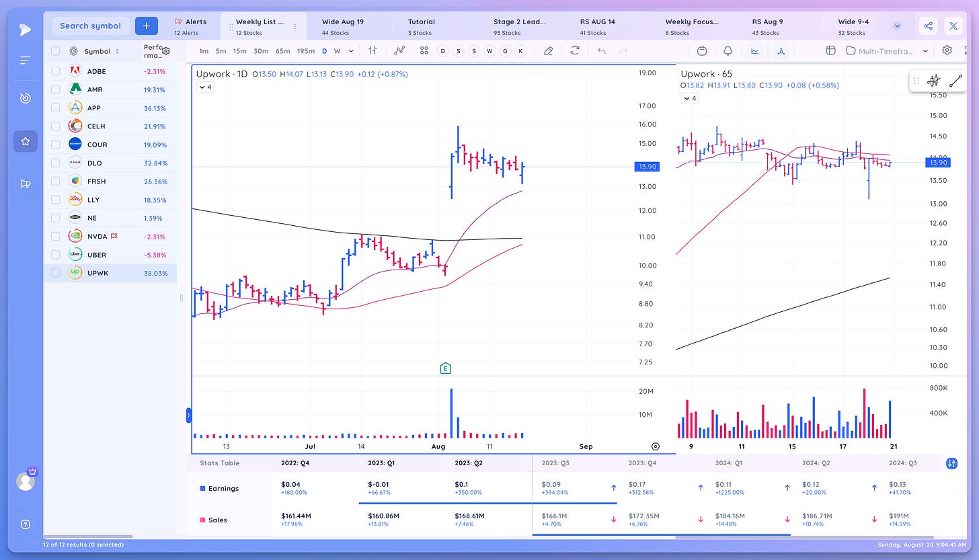Viewport: 979px width, 560px height.
Task: Select the 1m timeframe
Action: (x=204, y=51)
